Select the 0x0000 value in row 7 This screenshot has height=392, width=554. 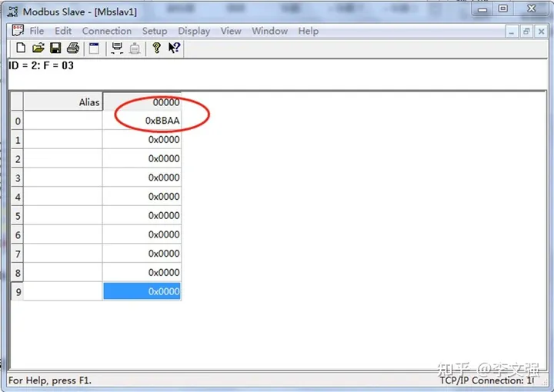click(x=142, y=254)
